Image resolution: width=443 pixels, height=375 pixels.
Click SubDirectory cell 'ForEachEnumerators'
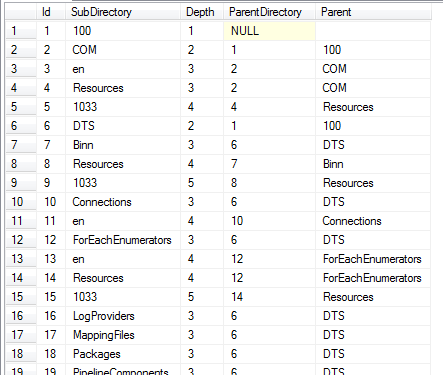coord(123,240)
